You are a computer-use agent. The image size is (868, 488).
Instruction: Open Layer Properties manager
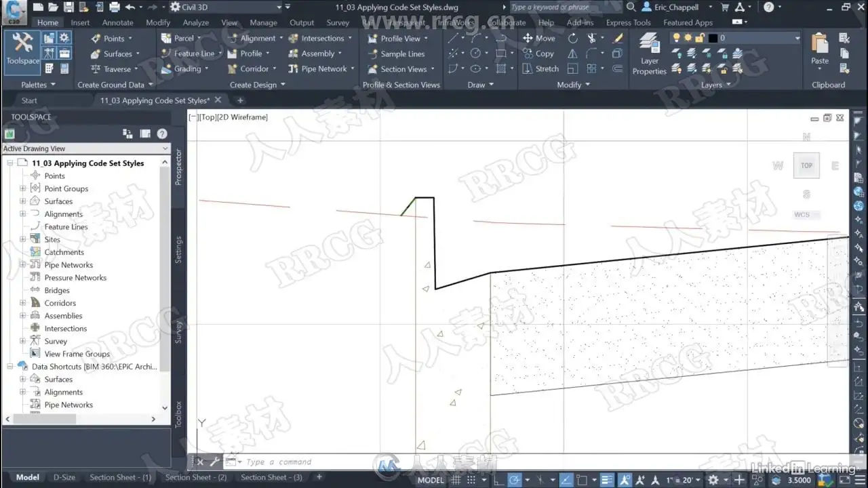(x=650, y=53)
